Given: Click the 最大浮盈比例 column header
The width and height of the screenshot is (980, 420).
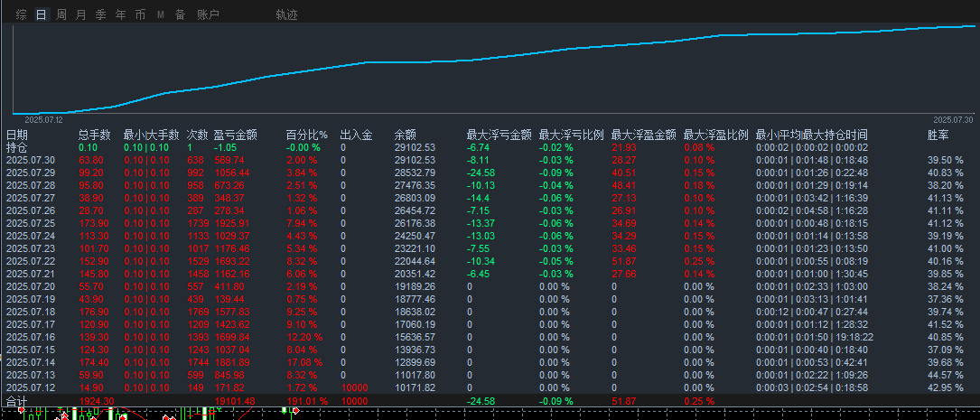Looking at the screenshot, I should [716, 135].
